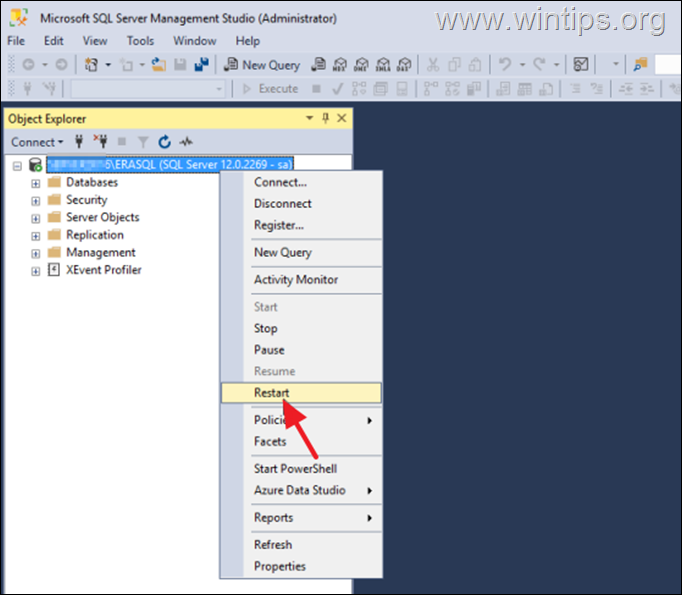Choose Refresh in the context menu
This screenshot has width=682, height=595.
301,545
